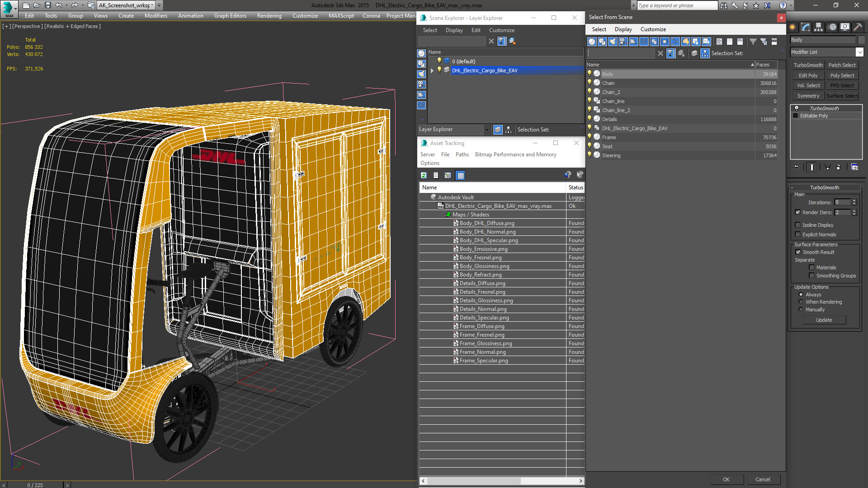
Task: Click Invert Selection icon in Select From Scene
Action: [740, 42]
